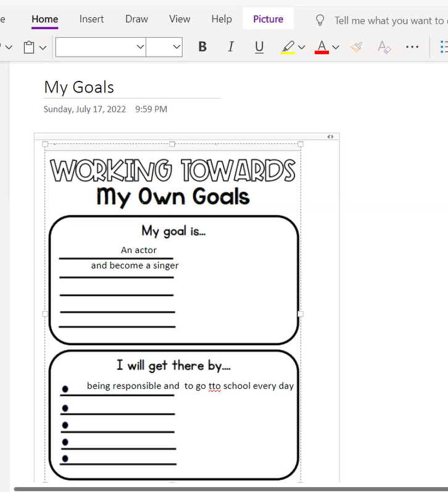Viewport: 448px width, 492px height.
Task: Click the note container width arrows handle
Action: click(x=330, y=136)
